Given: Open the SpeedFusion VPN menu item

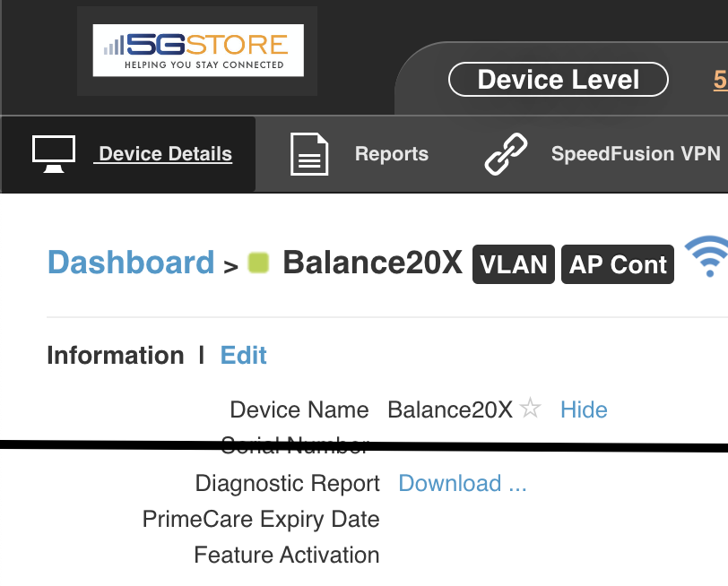Looking at the screenshot, I should pyautogui.click(x=636, y=153).
